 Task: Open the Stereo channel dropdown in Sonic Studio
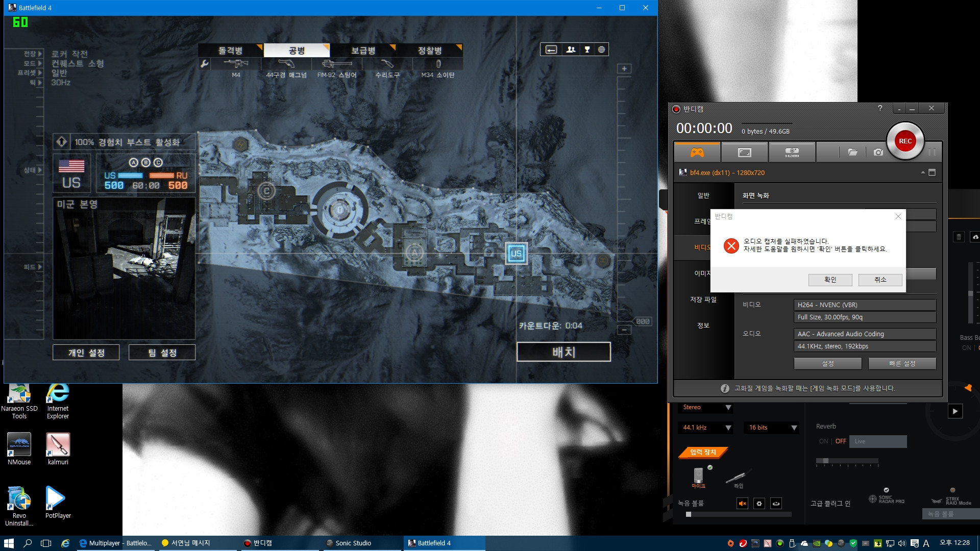click(x=706, y=407)
